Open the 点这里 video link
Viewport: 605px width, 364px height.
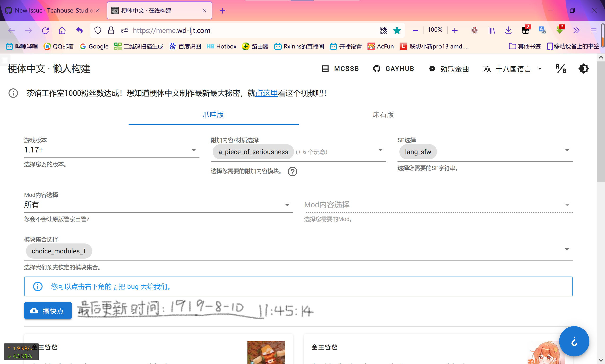click(x=266, y=93)
